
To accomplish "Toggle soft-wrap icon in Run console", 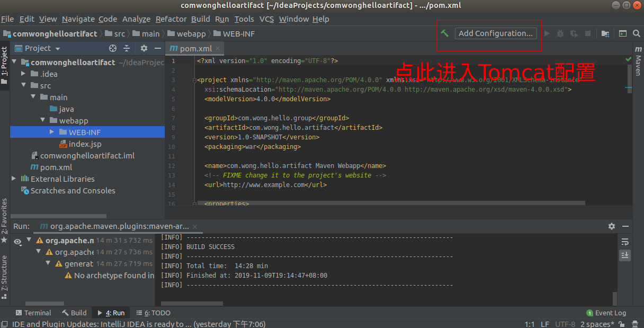I will point(625,242).
